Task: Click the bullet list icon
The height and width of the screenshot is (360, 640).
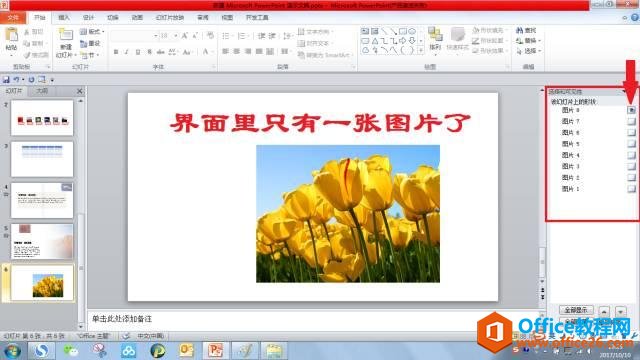Action: (226, 36)
